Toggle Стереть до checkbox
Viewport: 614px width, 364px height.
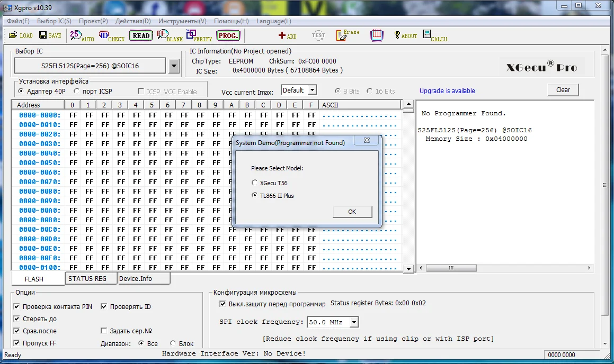[x=16, y=319]
